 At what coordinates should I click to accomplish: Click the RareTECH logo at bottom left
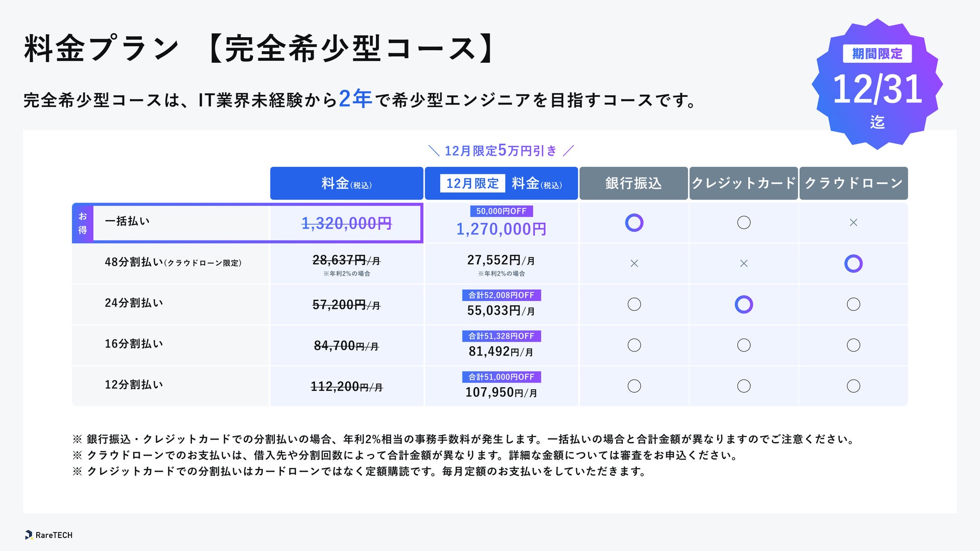(x=49, y=535)
